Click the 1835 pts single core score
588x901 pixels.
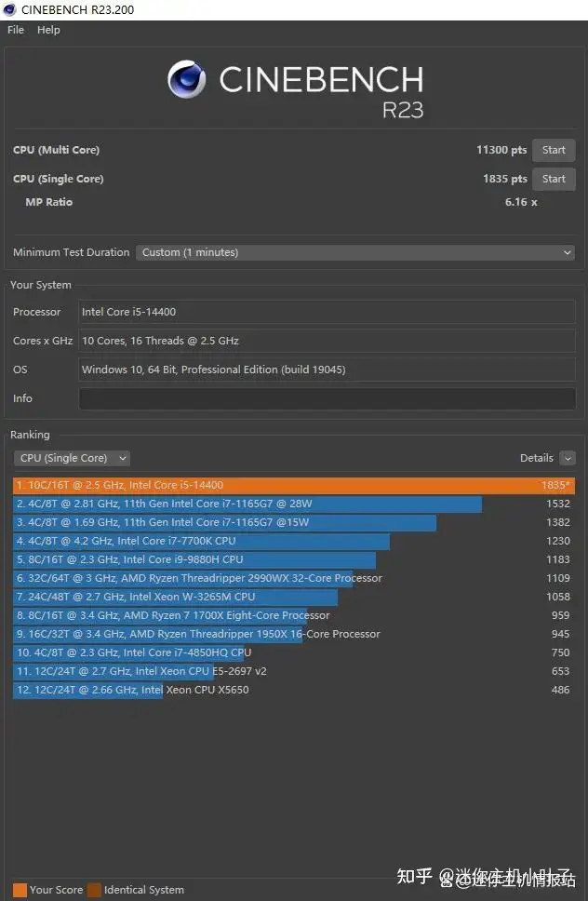click(x=505, y=179)
